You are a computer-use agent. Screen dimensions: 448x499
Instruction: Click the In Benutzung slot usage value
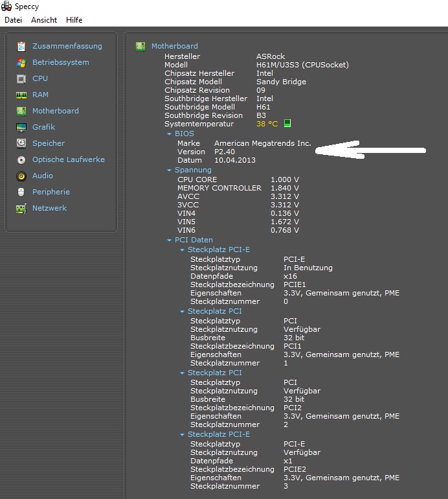pyautogui.click(x=308, y=268)
